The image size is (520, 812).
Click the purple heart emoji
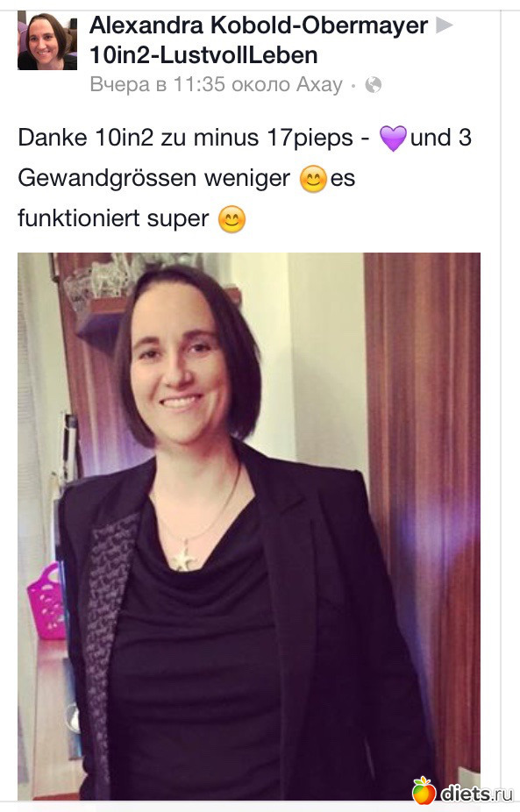[x=393, y=139]
